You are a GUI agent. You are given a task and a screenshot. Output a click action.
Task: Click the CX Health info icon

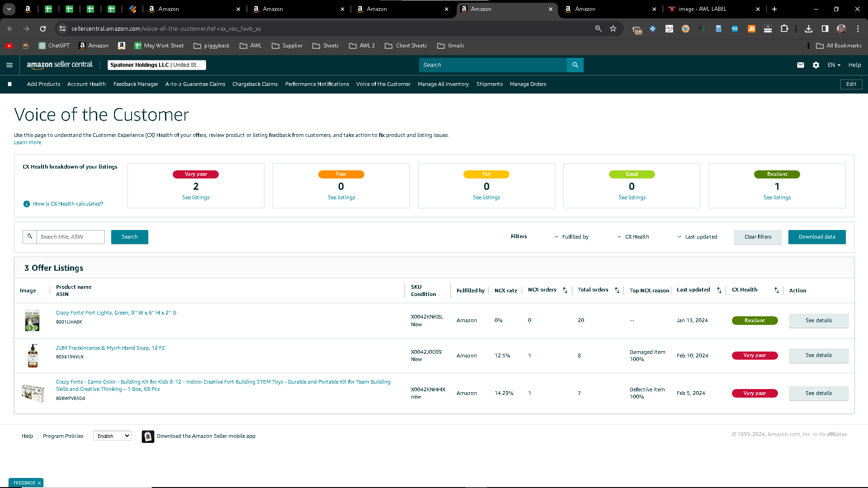coord(27,204)
